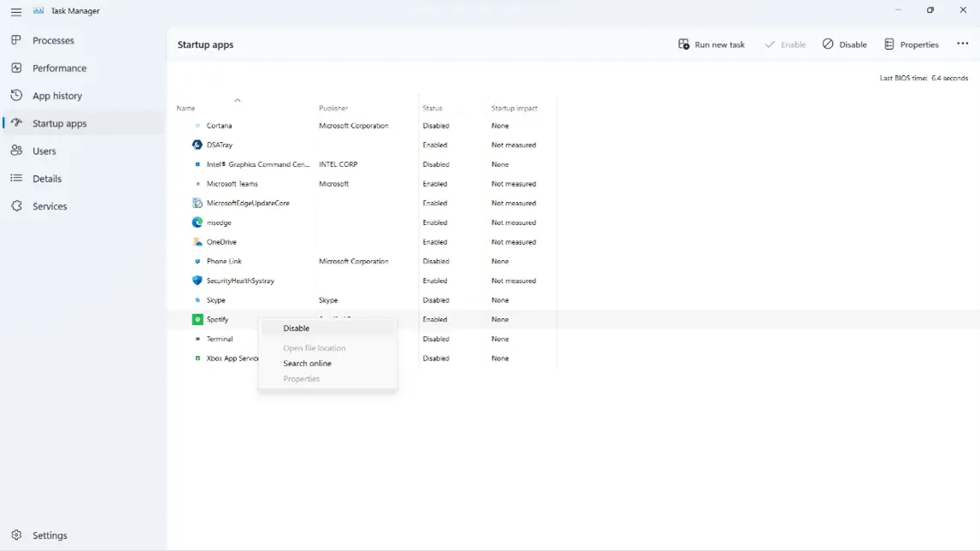Click the OneDrive row's Not measured value
This screenshot has width=980, height=551.
(514, 241)
